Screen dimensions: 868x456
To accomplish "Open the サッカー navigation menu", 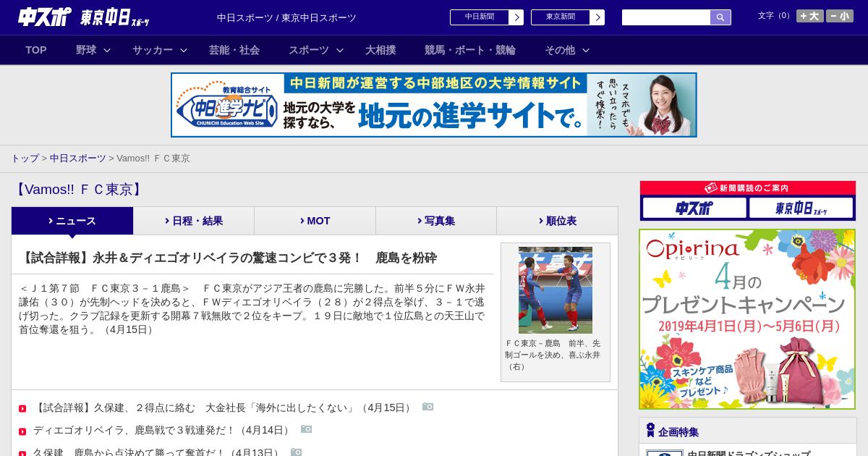I will coord(153,50).
